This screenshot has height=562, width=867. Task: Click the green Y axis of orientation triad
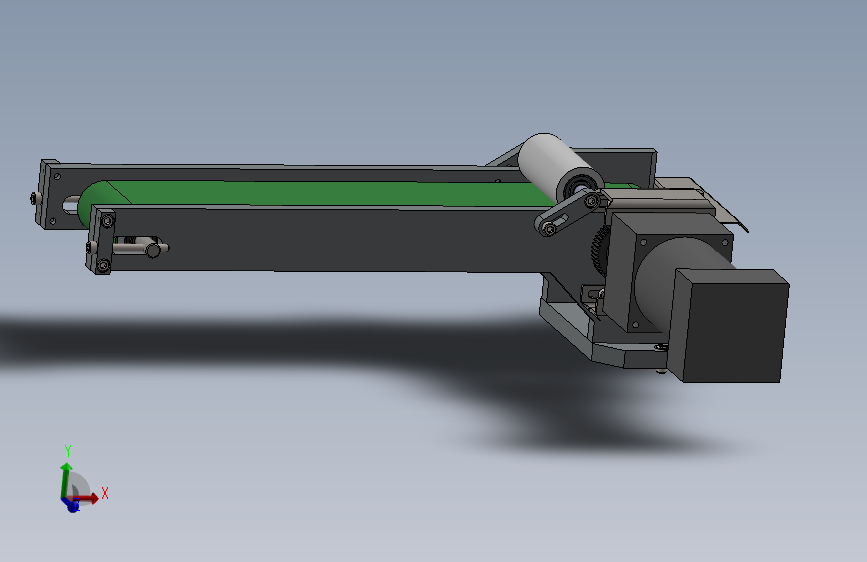tap(66, 481)
